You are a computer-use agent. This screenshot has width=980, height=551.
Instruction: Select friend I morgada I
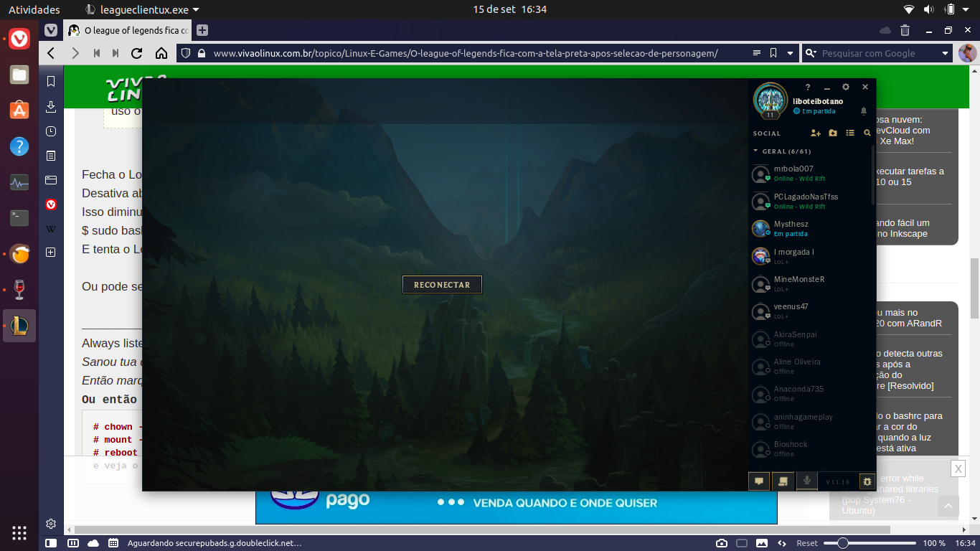(811, 256)
